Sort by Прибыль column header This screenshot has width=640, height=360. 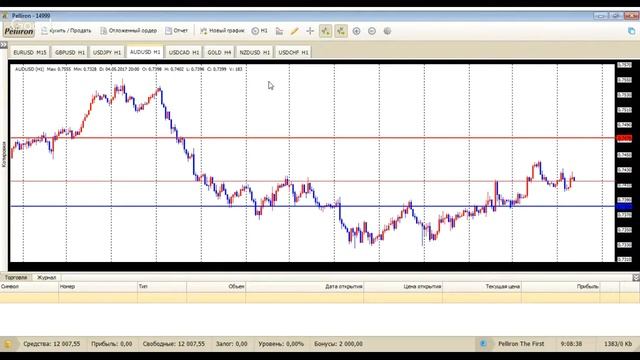pyautogui.click(x=560, y=287)
